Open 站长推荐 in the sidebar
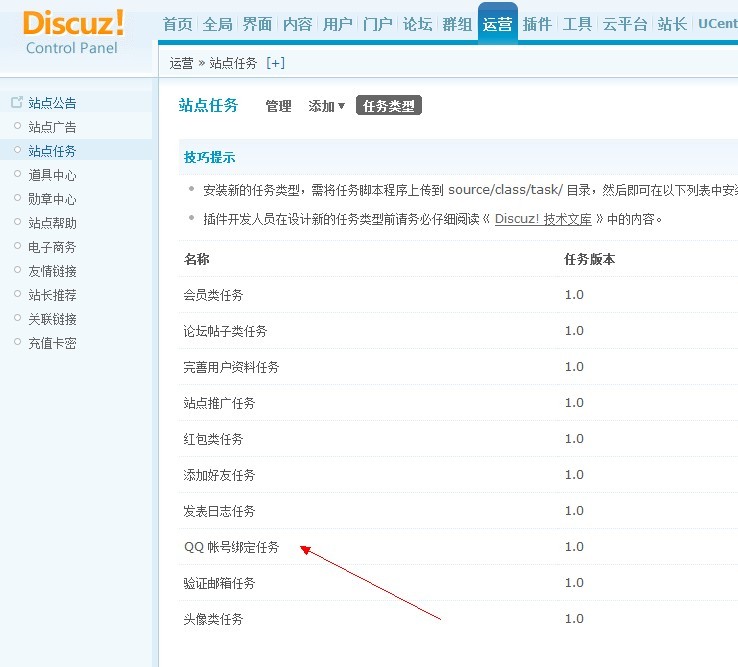Viewport: 738px width, 667px height. click(52, 295)
